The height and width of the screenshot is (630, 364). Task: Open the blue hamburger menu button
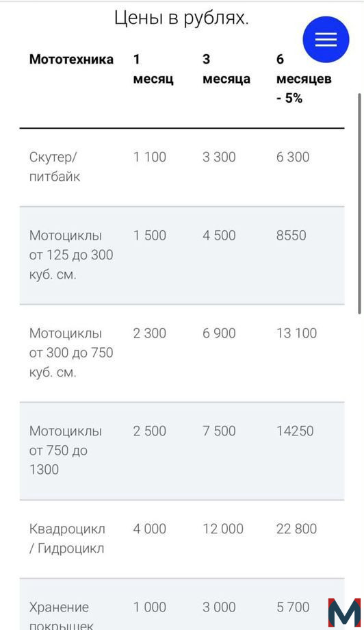pos(326,40)
